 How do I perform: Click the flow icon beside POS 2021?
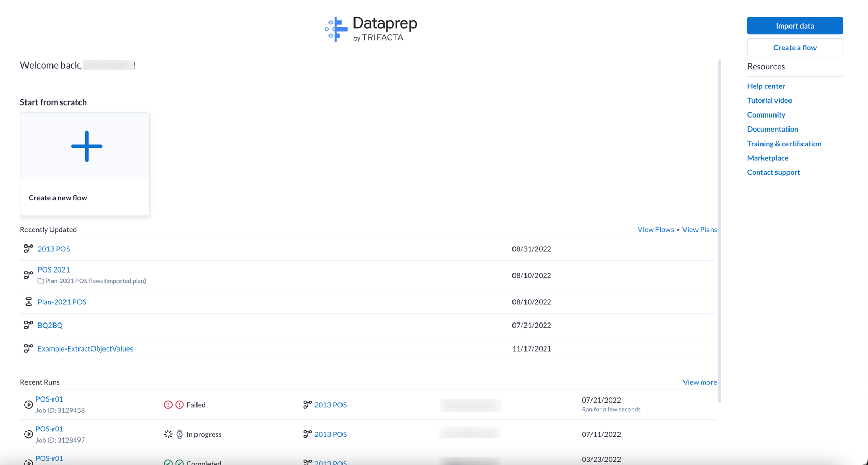(29, 275)
